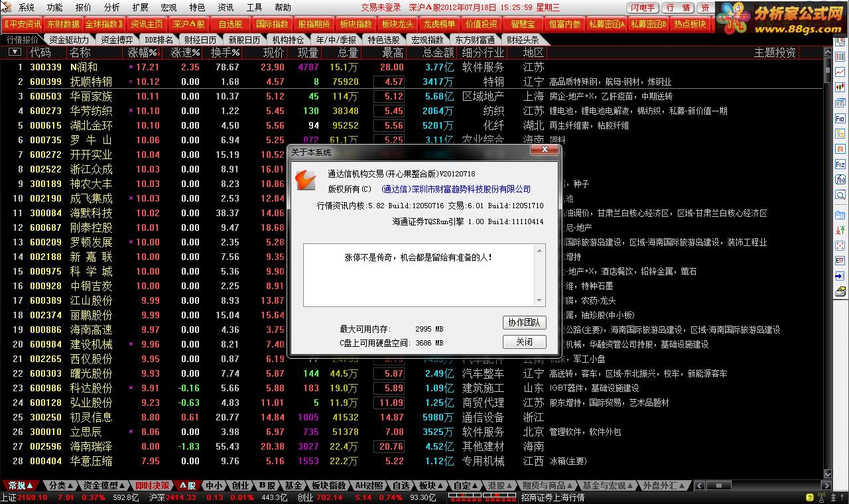Click the magnifier stock search icon

click(840, 196)
